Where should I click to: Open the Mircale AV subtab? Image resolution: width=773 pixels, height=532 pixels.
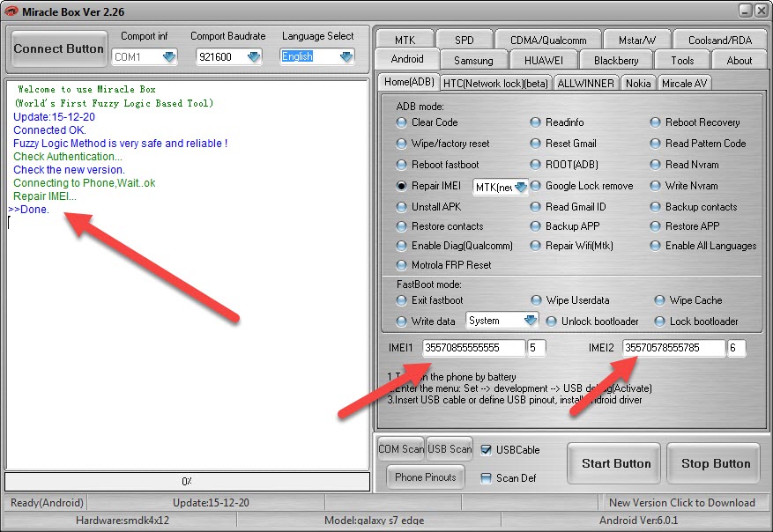coord(684,84)
